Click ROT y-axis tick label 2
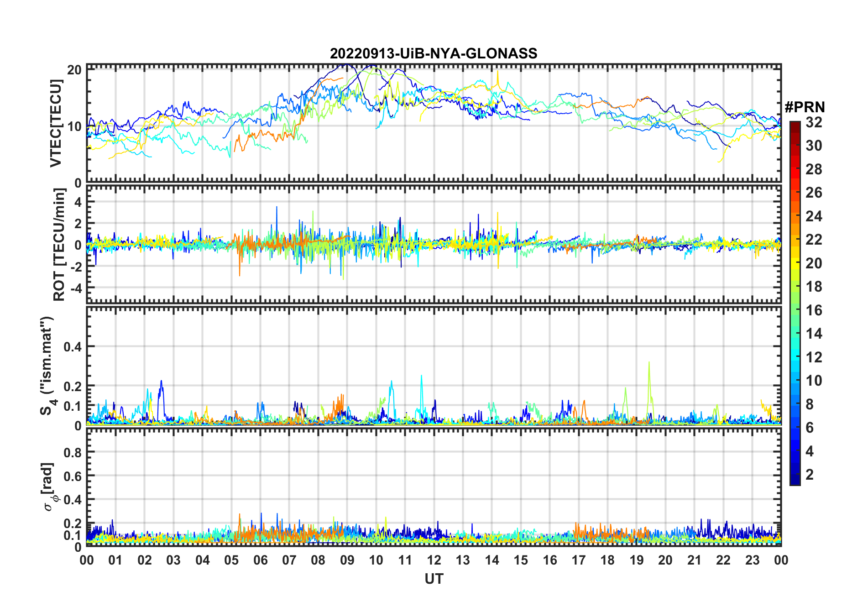The image size is (868, 607). coord(78,224)
